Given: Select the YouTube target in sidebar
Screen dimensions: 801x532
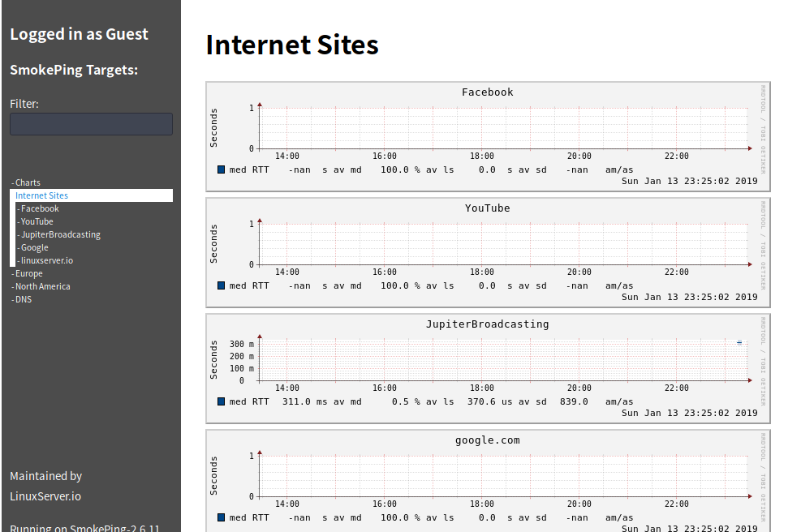Looking at the screenshot, I should click(x=36, y=221).
